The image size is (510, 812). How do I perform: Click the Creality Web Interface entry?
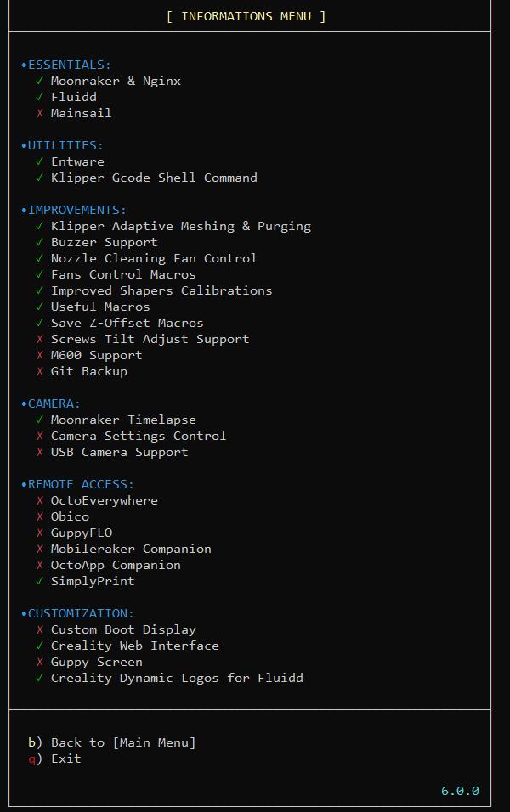[134, 646]
